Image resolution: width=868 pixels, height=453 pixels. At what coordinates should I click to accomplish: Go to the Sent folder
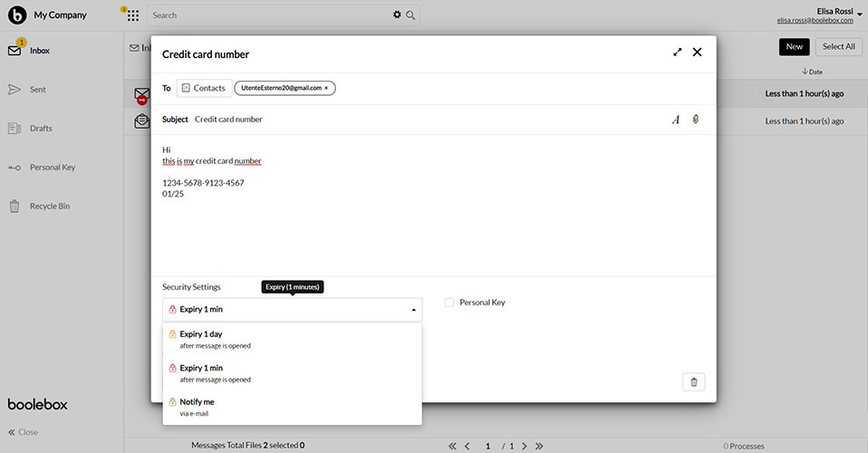(37, 90)
